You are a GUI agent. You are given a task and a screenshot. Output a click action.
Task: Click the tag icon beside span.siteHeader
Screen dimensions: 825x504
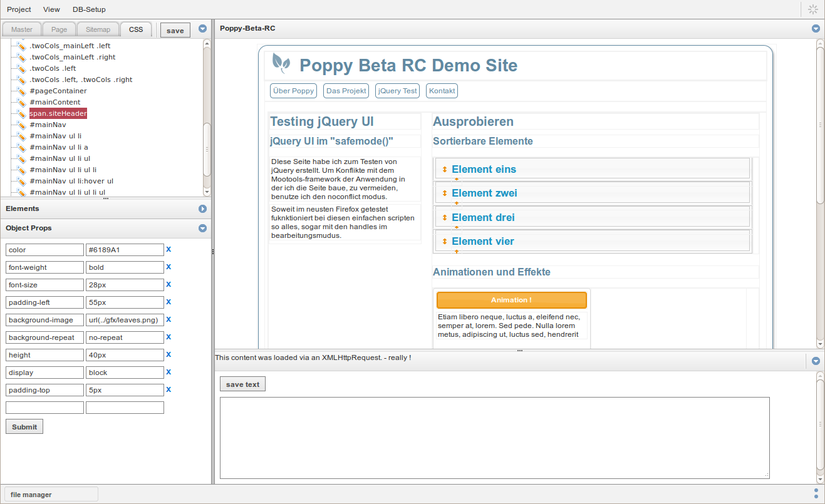coord(22,113)
